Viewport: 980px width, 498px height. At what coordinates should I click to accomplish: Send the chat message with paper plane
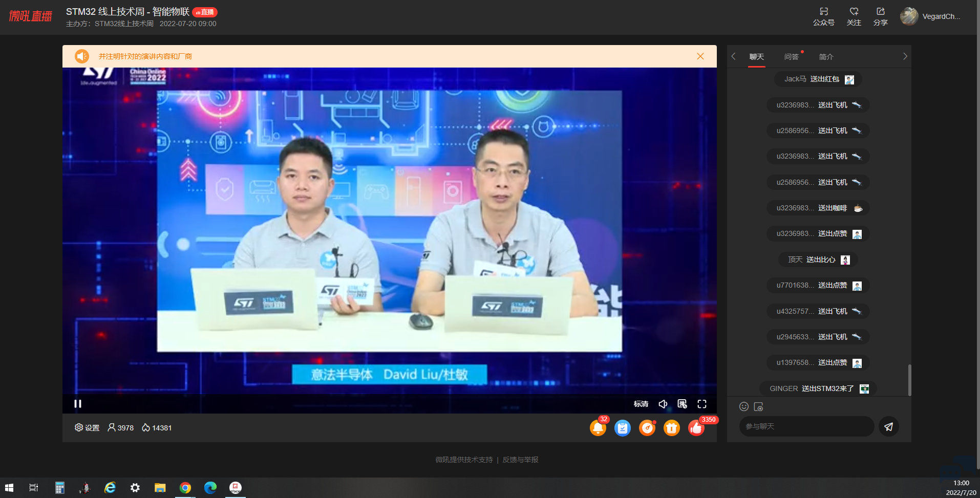pos(889,426)
